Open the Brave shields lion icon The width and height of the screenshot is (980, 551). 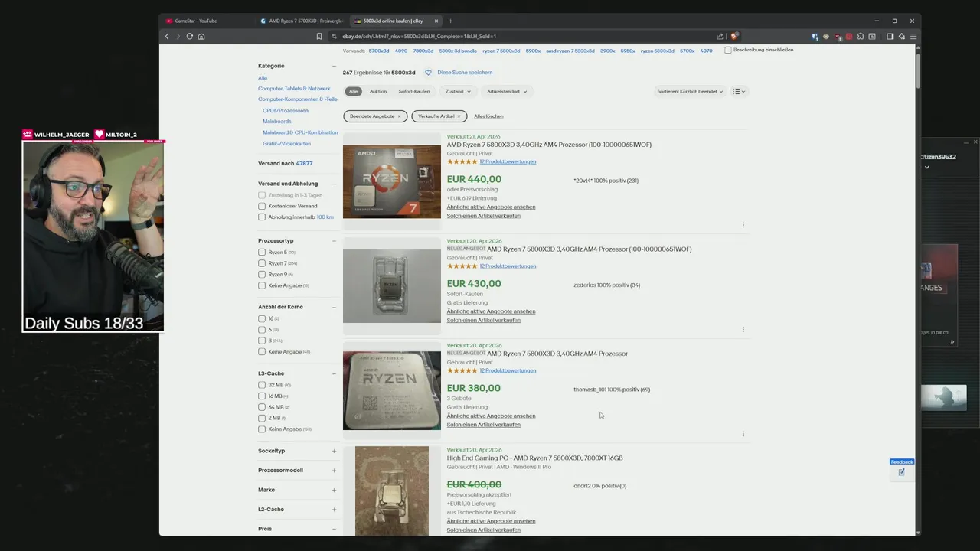point(733,36)
